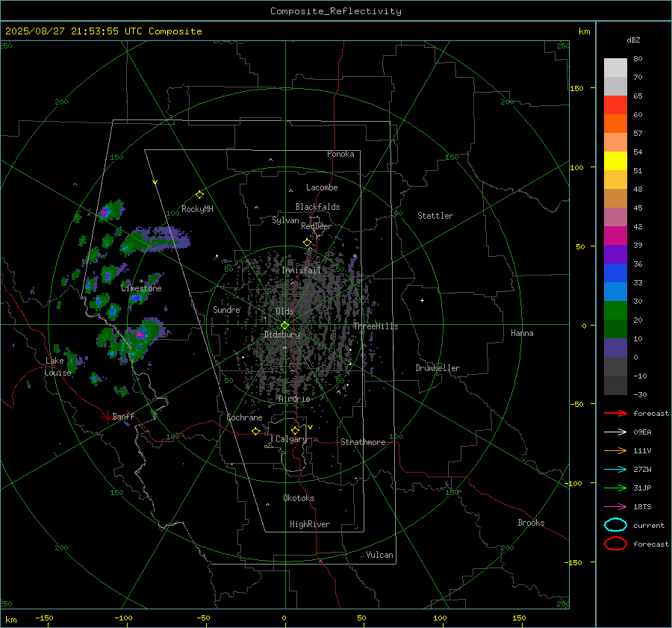Click the red forecast ellipse icon
The height and width of the screenshot is (628, 672).
click(615, 544)
